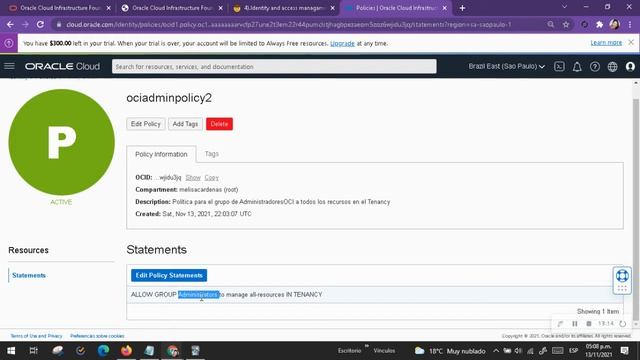
Task: Click the Oracle Cloud logo
Action: tap(62, 66)
